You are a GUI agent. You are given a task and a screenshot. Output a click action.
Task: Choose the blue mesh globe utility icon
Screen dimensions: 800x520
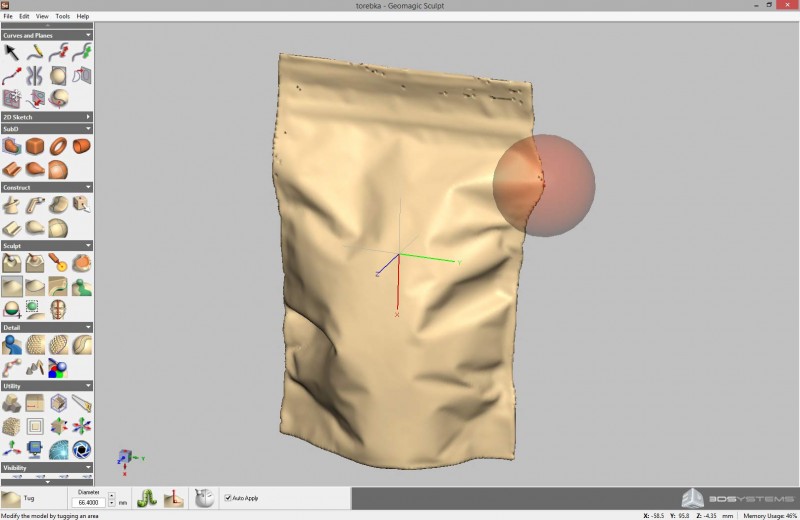pyautogui.click(x=58, y=450)
